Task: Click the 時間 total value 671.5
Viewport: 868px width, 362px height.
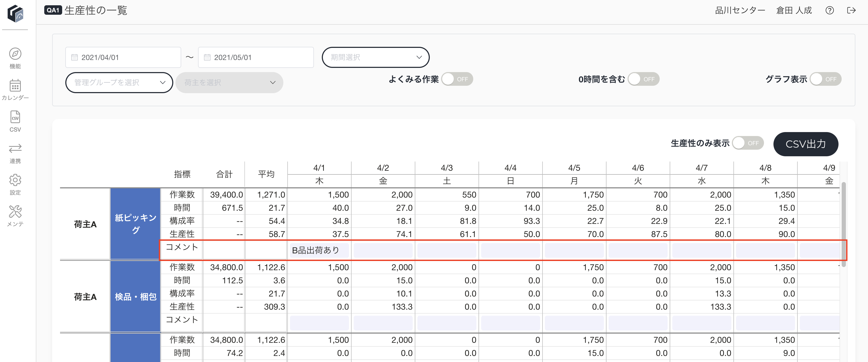Action: tap(232, 208)
